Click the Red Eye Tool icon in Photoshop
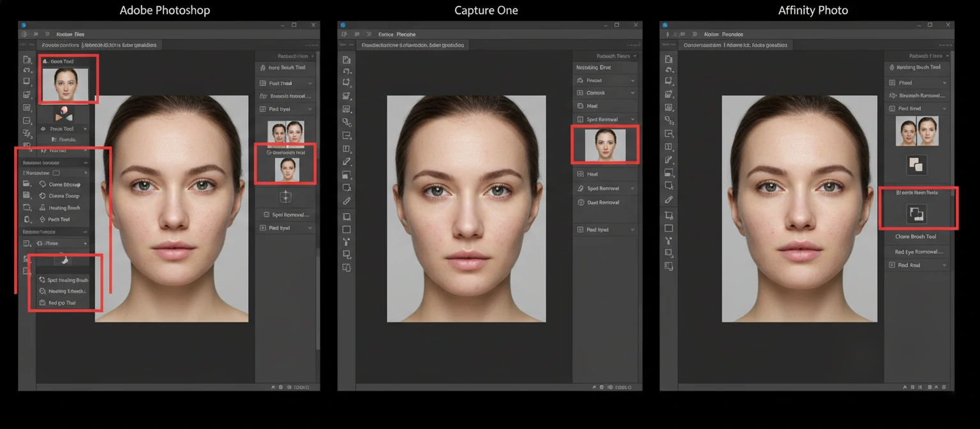Viewport: 980px width, 429px height. click(x=62, y=302)
